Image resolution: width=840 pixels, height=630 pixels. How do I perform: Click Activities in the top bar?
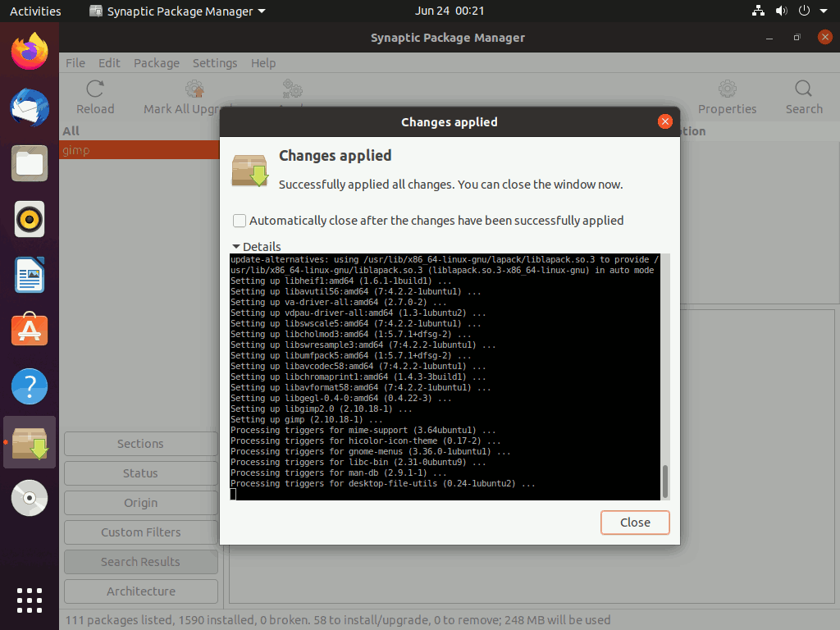(35, 11)
